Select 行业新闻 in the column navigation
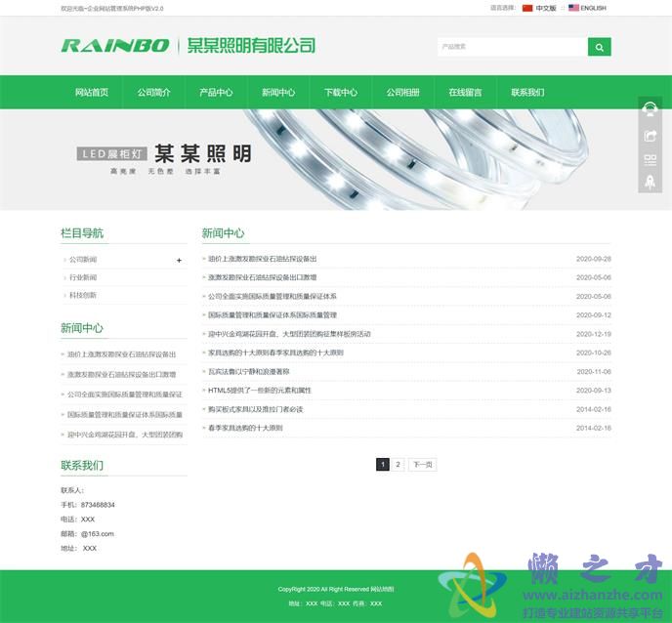This screenshot has width=672, height=623. pos(83,277)
